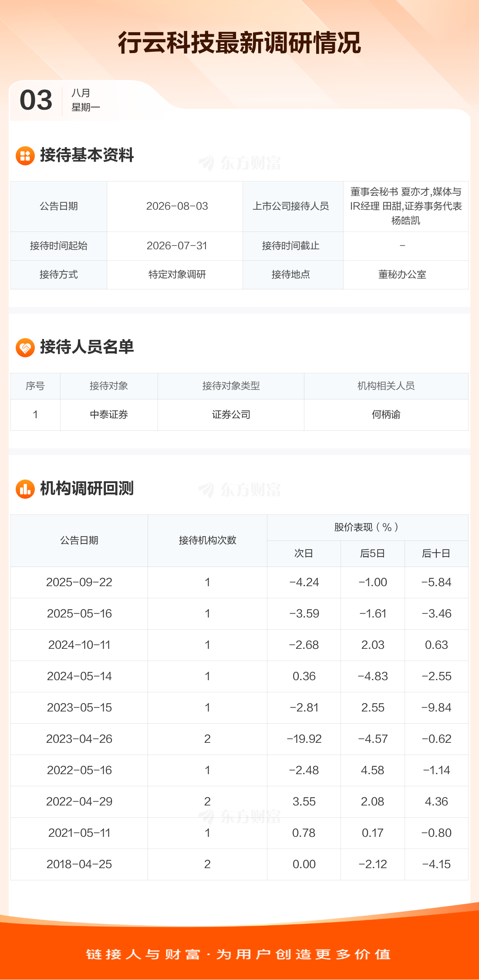Click the -19.92 next-day performance value
The height and width of the screenshot is (980, 479).
[x=304, y=739]
